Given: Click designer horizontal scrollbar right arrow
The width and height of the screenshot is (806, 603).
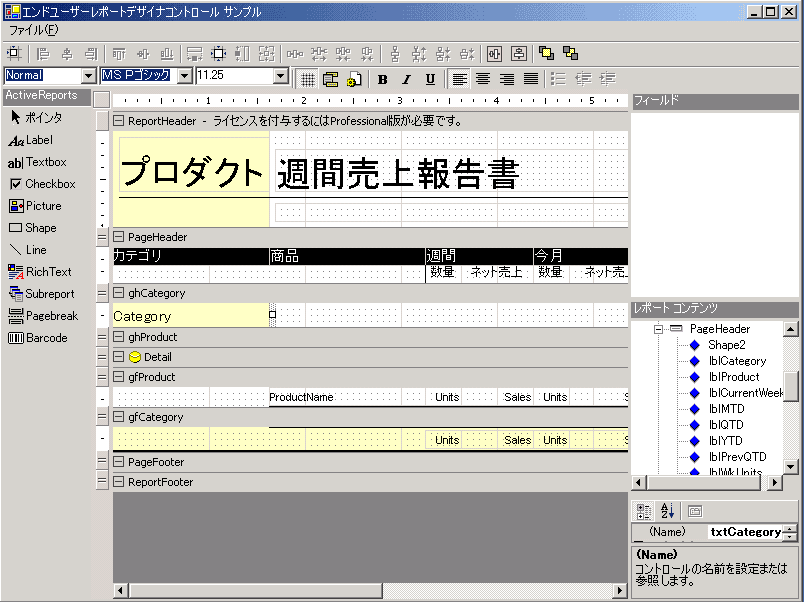Looking at the screenshot, I should 620,590.
